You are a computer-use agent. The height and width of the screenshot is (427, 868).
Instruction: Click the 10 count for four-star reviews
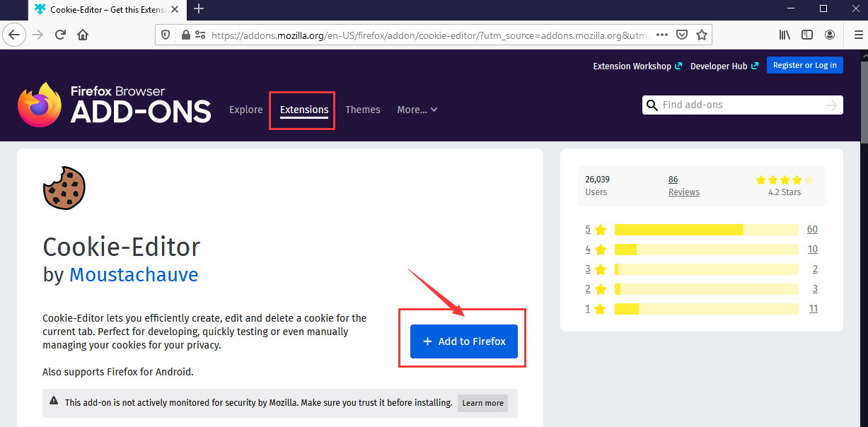tap(812, 249)
